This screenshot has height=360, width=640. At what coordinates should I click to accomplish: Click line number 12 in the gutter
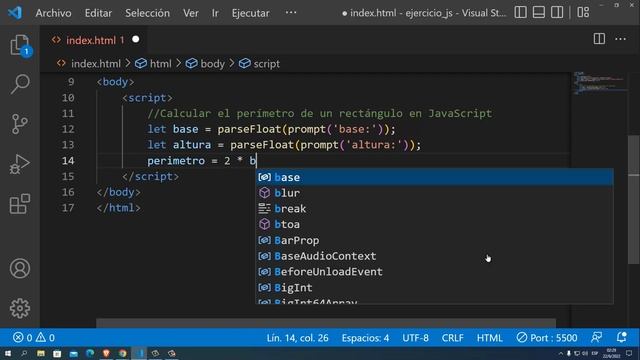click(x=68, y=129)
